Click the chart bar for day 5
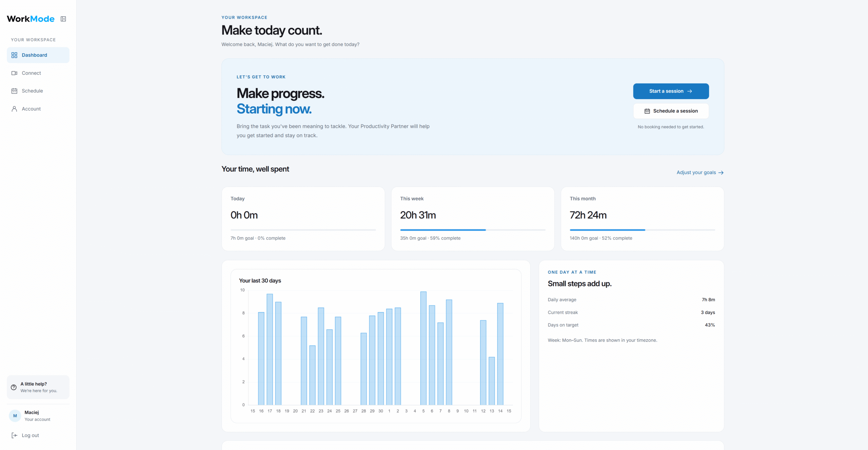The height and width of the screenshot is (450, 868). click(x=423, y=348)
